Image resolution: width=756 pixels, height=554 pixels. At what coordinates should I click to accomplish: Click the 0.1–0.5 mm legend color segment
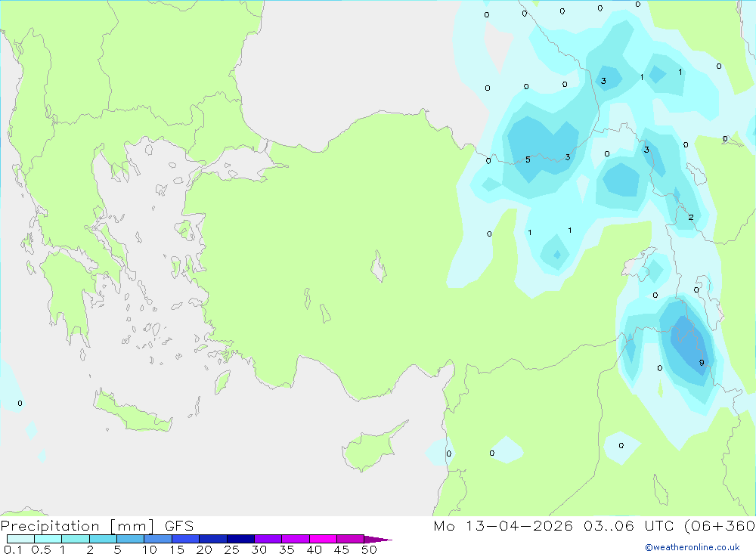pos(20,539)
